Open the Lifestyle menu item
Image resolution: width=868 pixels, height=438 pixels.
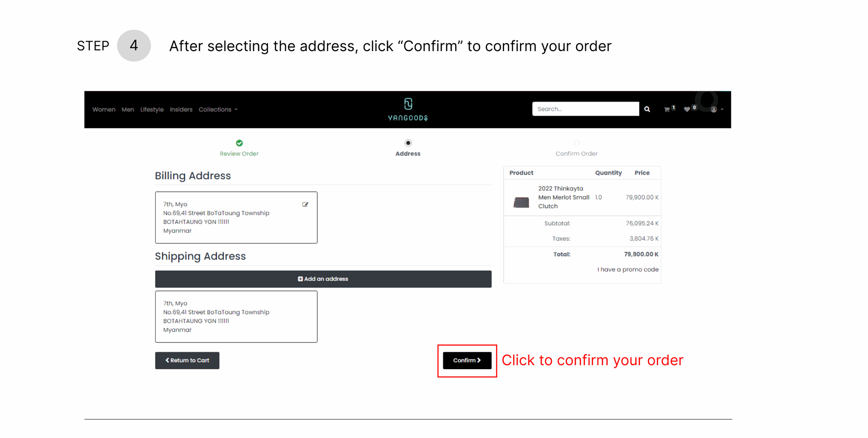[x=151, y=109]
